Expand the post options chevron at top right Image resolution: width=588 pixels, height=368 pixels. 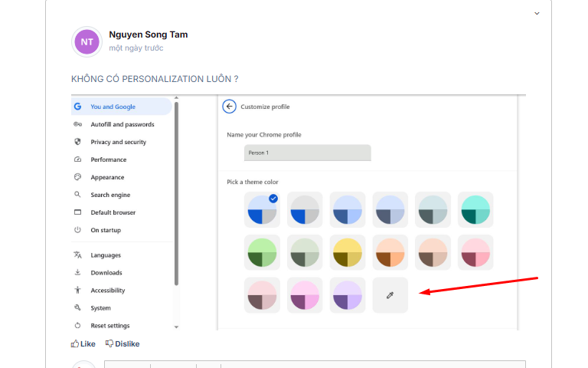click(x=537, y=13)
